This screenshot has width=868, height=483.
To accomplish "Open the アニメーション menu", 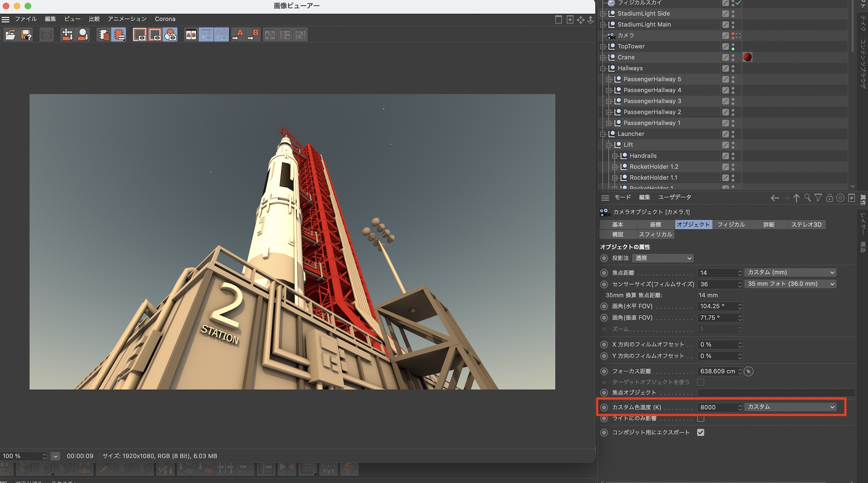I will click(127, 19).
